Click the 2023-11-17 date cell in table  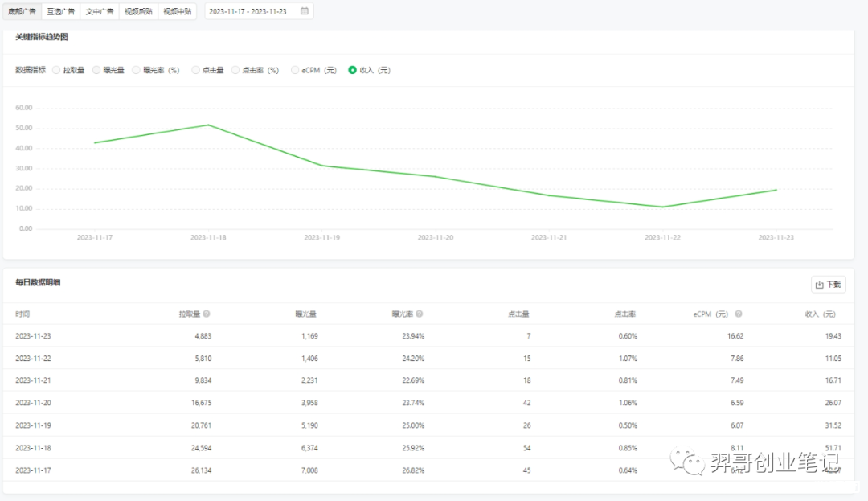[33, 470]
